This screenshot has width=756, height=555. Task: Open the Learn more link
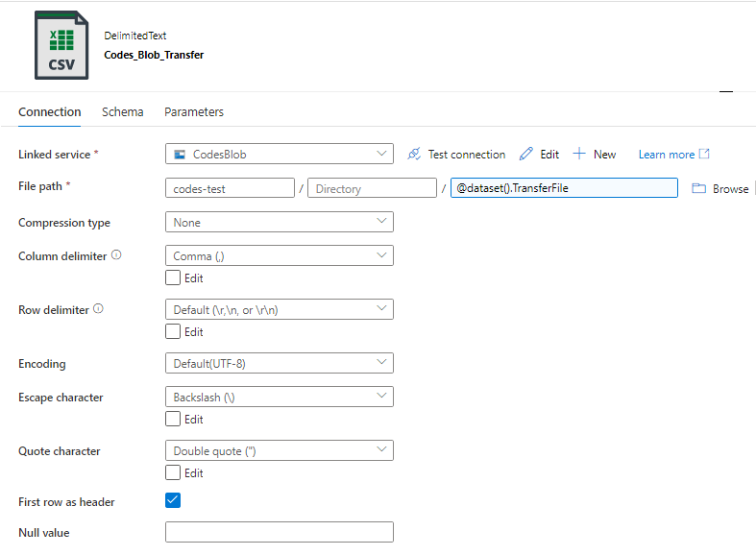(x=666, y=155)
